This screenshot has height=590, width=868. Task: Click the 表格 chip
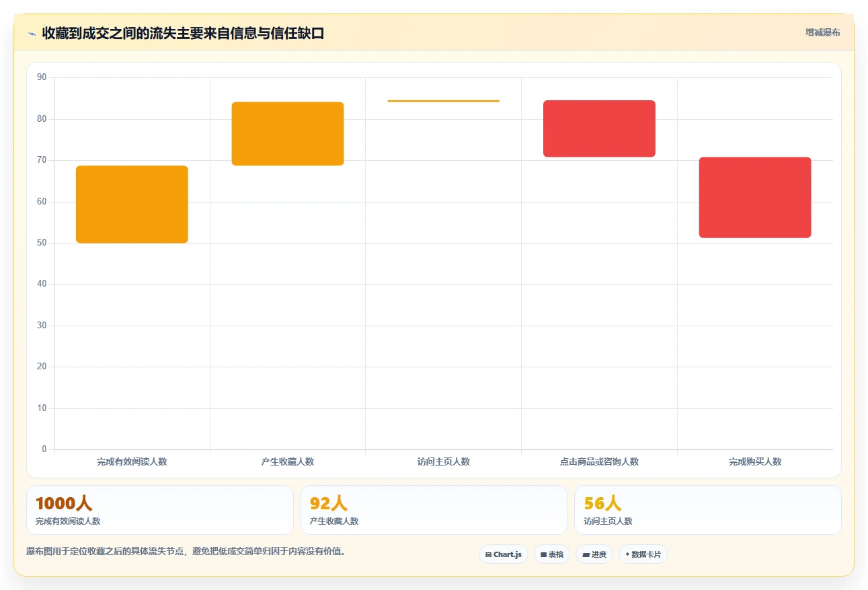coord(552,554)
